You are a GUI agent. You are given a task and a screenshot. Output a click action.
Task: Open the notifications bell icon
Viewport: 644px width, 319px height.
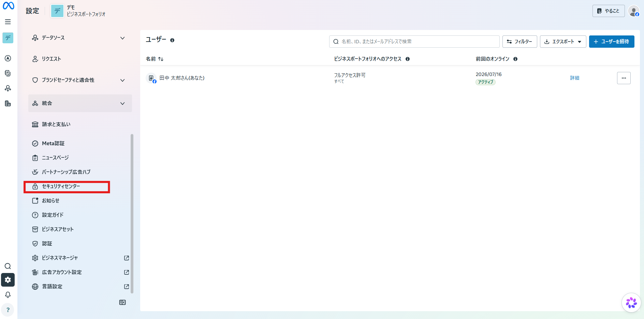click(8, 295)
